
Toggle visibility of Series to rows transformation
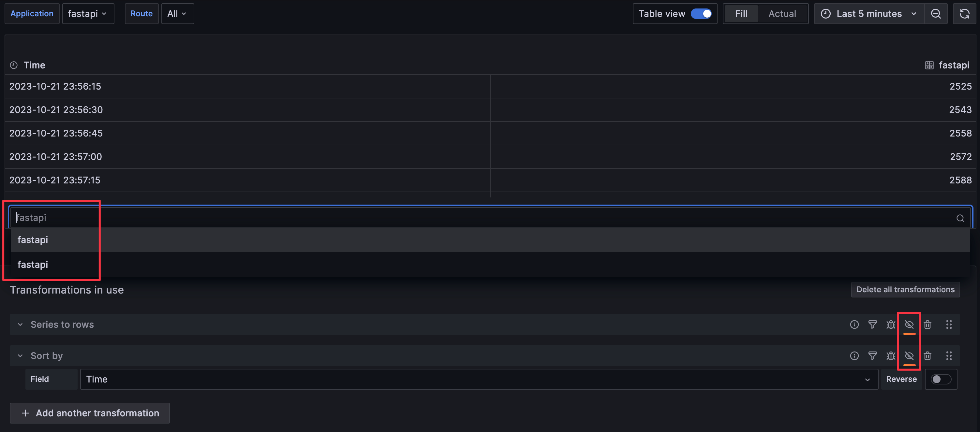tap(909, 324)
